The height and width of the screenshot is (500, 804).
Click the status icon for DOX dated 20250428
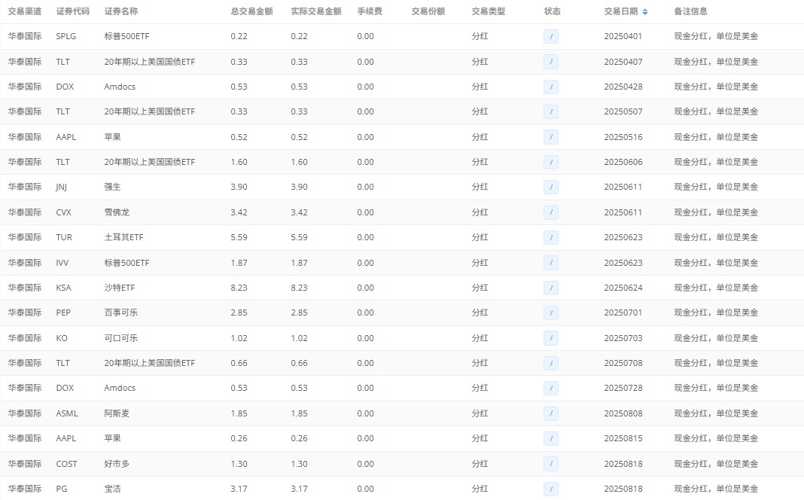tap(551, 87)
